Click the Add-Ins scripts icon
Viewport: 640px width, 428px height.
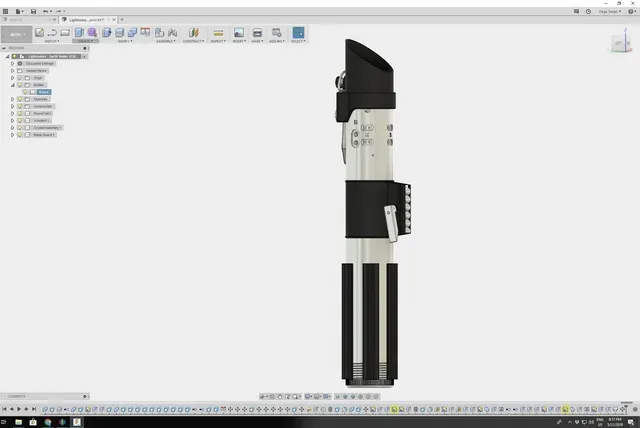(277, 33)
